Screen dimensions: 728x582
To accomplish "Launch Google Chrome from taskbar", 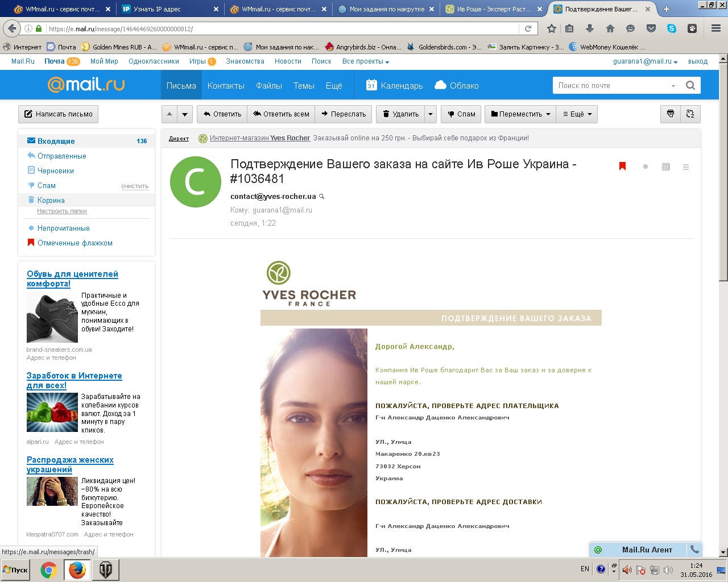I will [48, 570].
